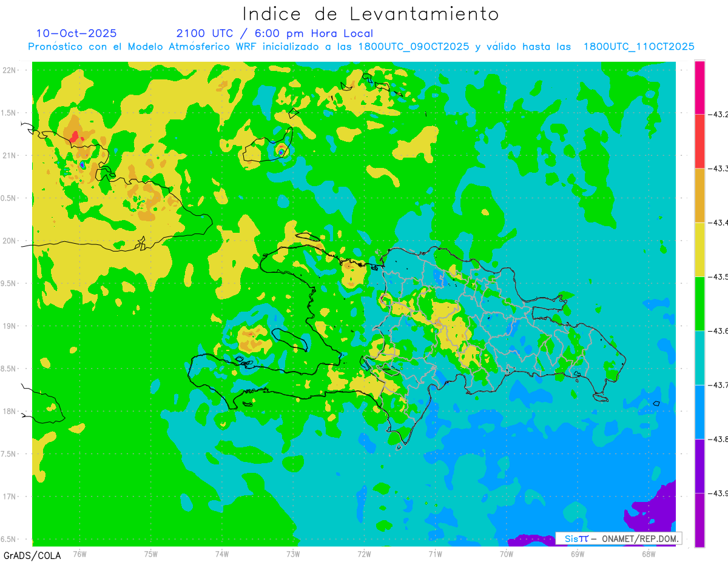
Task: Click the 76W longitude axis label
Action: 79,553
